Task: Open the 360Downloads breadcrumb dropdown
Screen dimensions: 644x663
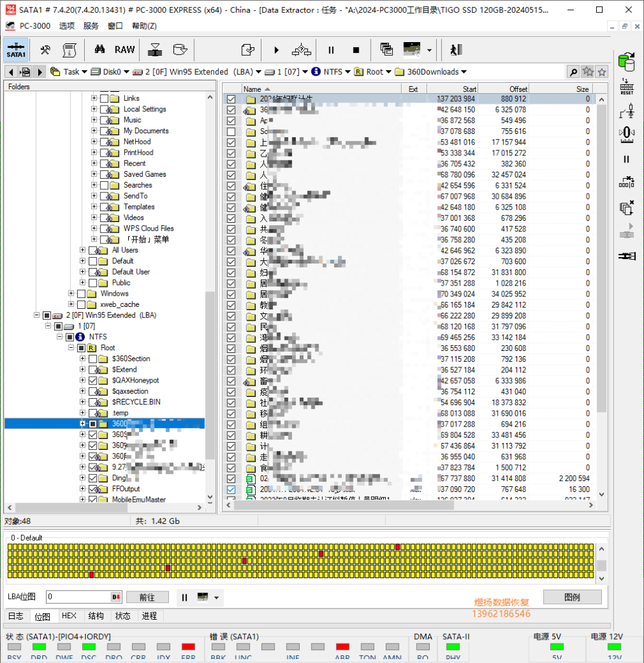Action: 463,72
